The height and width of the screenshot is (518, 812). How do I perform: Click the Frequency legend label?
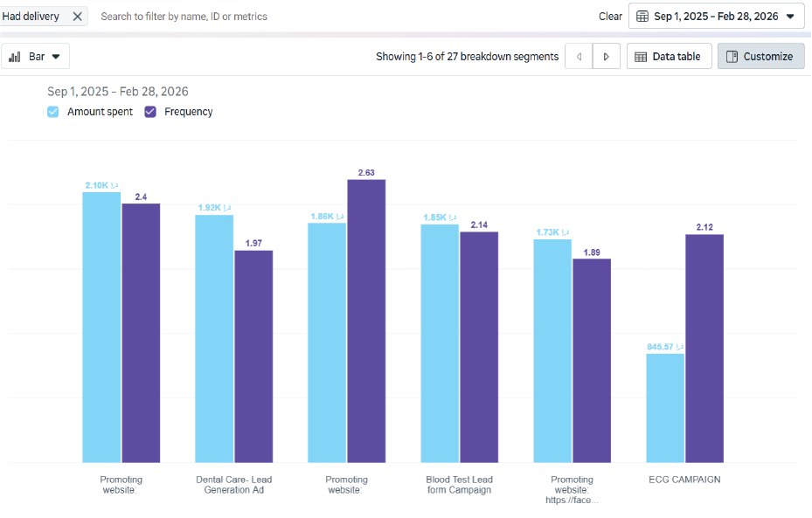pos(188,112)
